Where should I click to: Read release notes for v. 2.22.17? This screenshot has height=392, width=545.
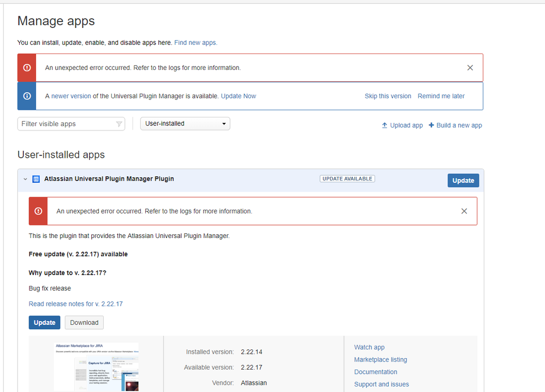pos(76,304)
